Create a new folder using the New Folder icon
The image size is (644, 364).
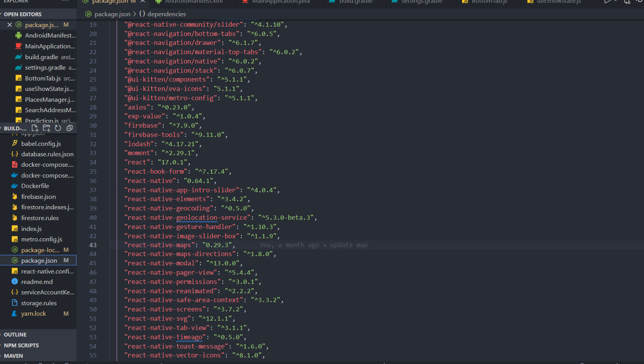click(46, 128)
